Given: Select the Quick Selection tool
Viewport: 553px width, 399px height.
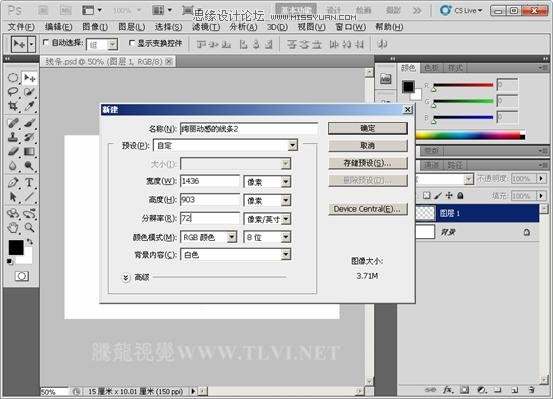Looking at the screenshot, I should point(29,92).
